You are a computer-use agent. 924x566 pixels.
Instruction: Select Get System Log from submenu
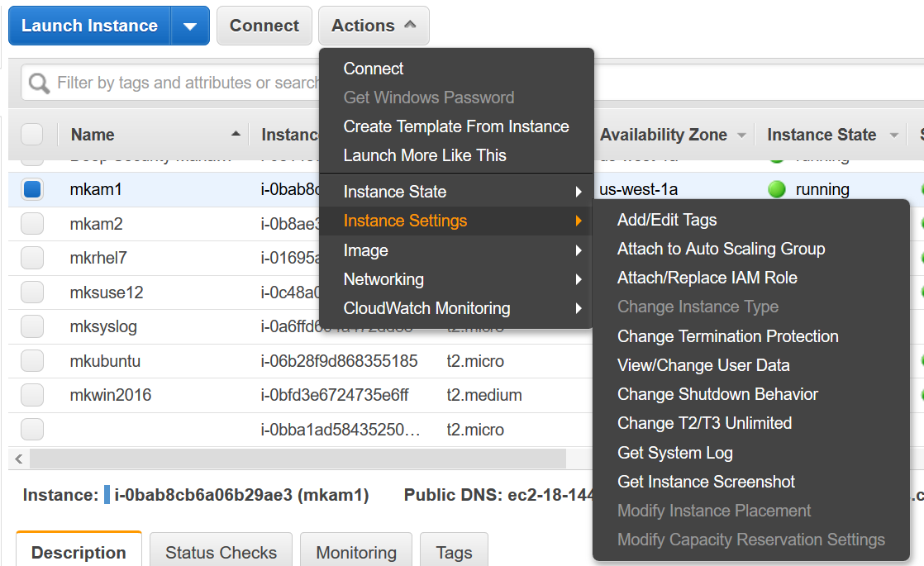(x=674, y=453)
